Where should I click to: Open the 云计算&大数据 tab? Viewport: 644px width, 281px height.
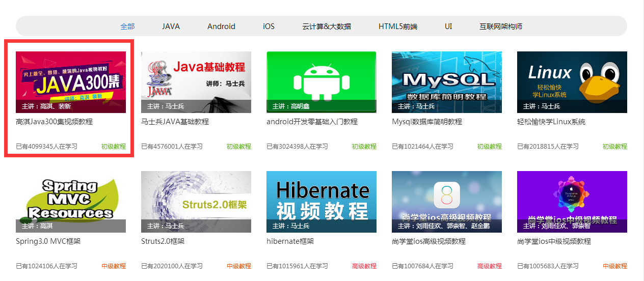326,26
